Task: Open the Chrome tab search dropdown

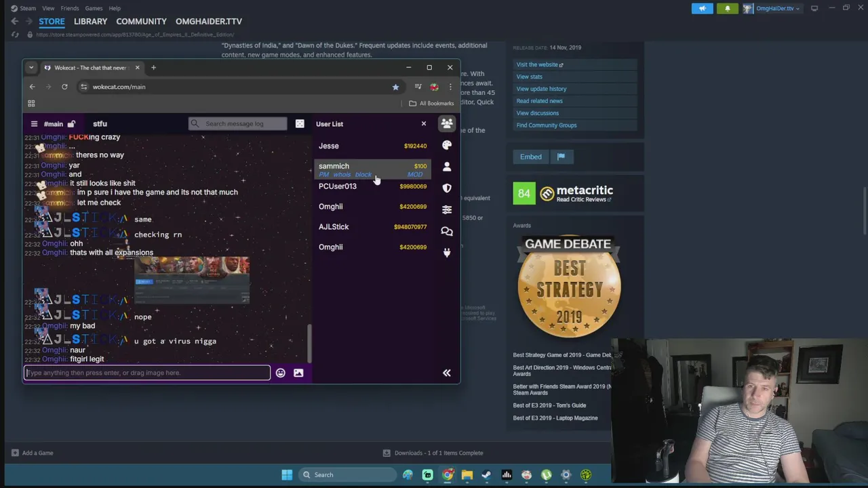Action: [31, 68]
